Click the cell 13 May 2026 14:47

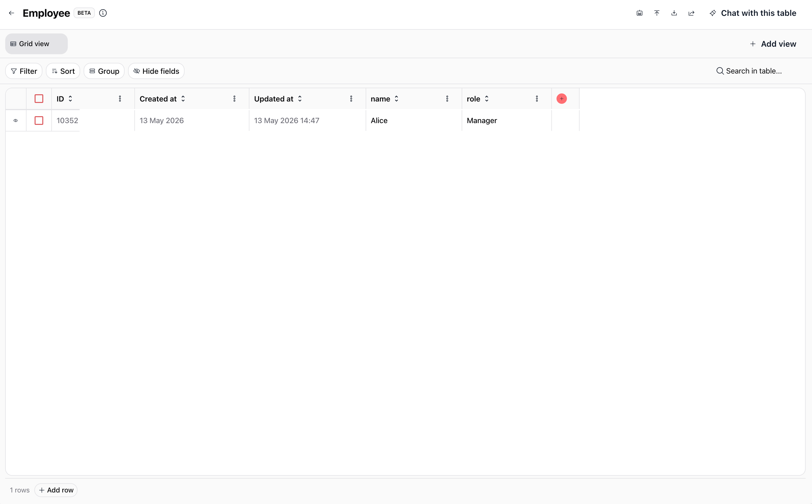307,120
